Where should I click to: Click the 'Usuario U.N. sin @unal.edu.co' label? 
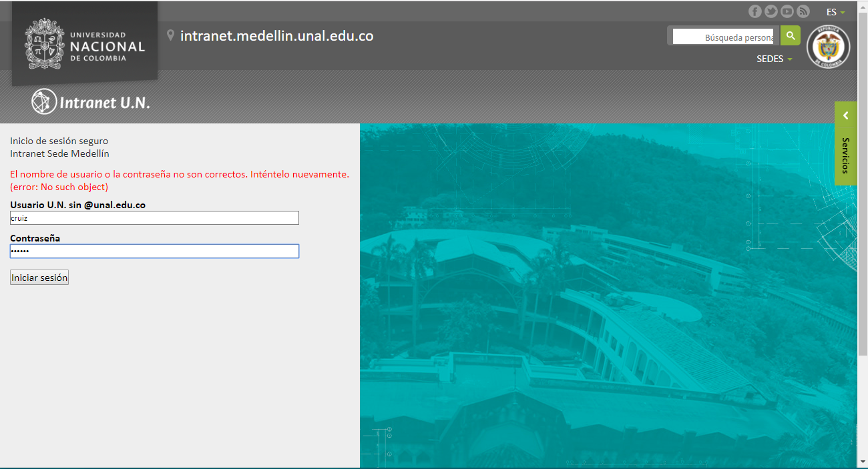(x=77, y=205)
